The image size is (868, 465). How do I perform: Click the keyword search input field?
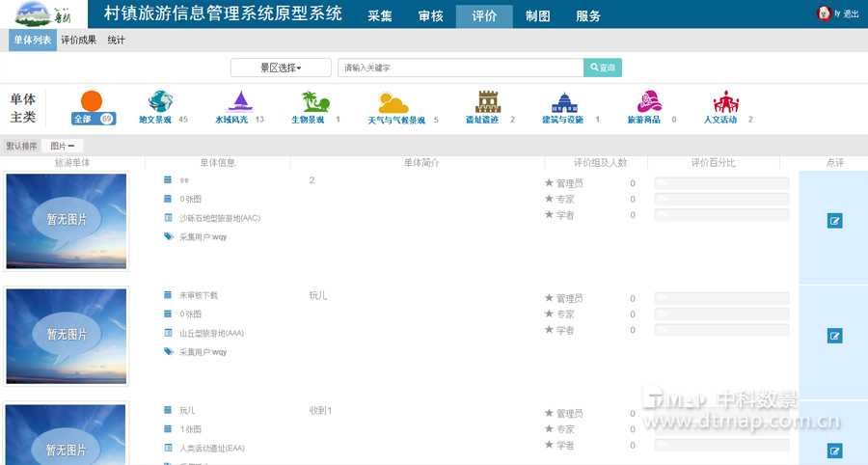(460, 68)
